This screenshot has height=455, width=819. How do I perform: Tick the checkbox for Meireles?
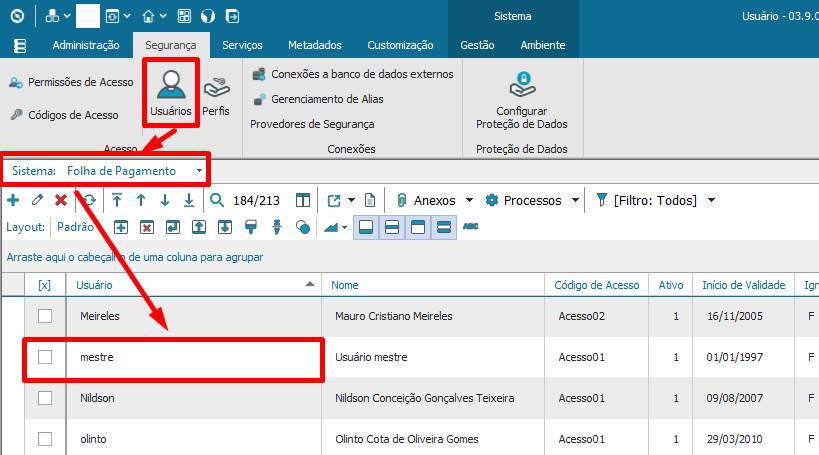pos(45,316)
